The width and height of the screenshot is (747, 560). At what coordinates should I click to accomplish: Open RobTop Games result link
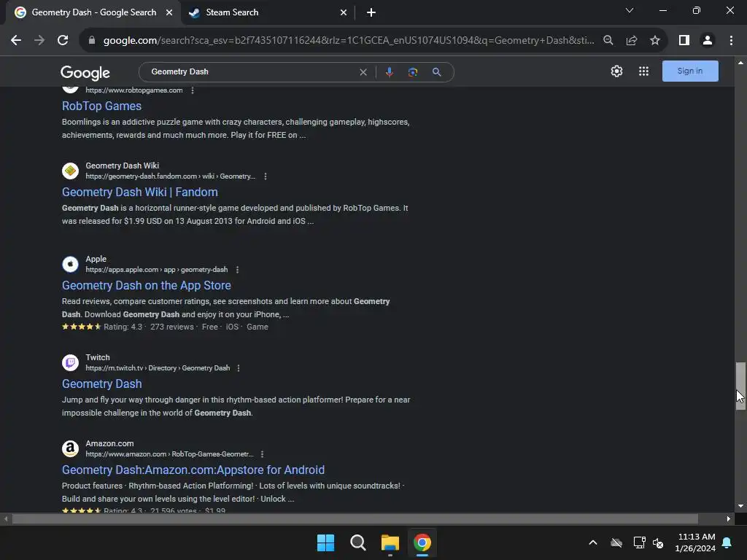pos(101,106)
